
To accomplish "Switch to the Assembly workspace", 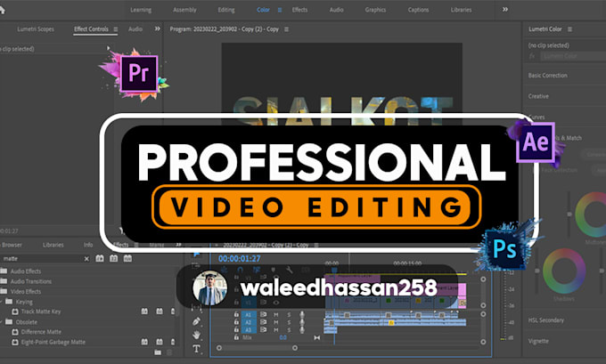I will point(184,10).
